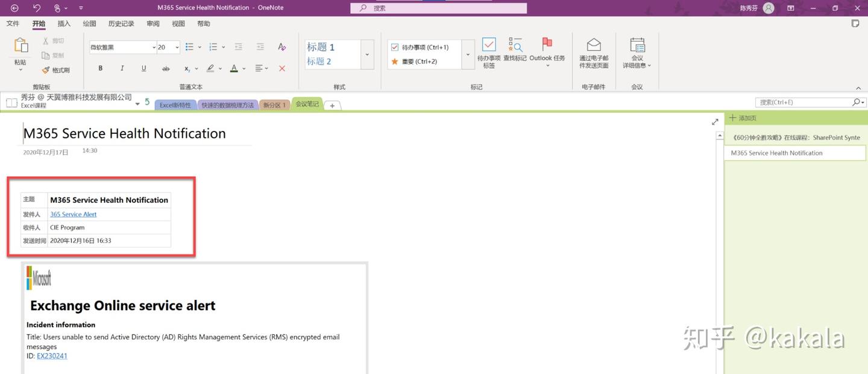The height and width of the screenshot is (374, 868).
Task: Insert a bulleted list
Action: (189, 47)
